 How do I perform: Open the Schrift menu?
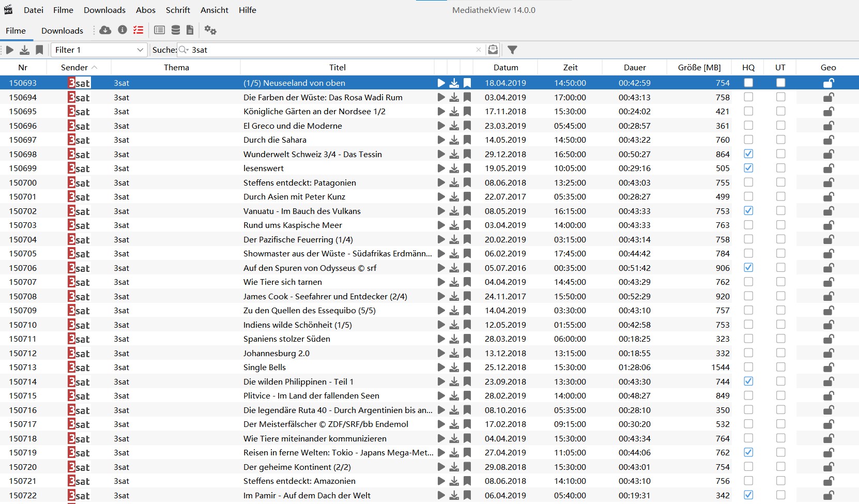178,10
